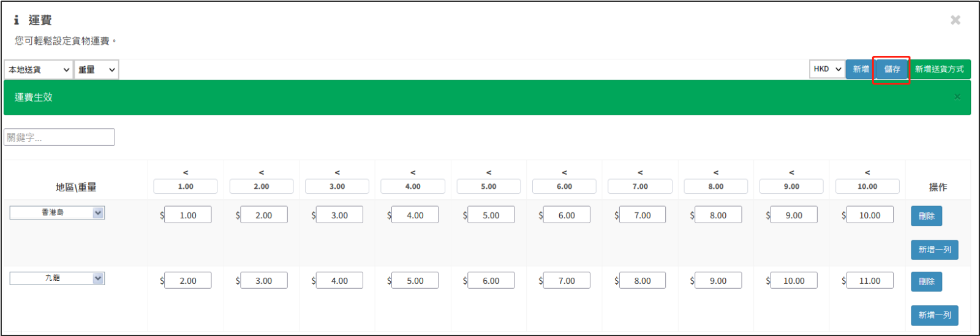Screen dimensions: 980x336
Task: Open the 重量 calculation type dropdown
Action: (x=96, y=69)
